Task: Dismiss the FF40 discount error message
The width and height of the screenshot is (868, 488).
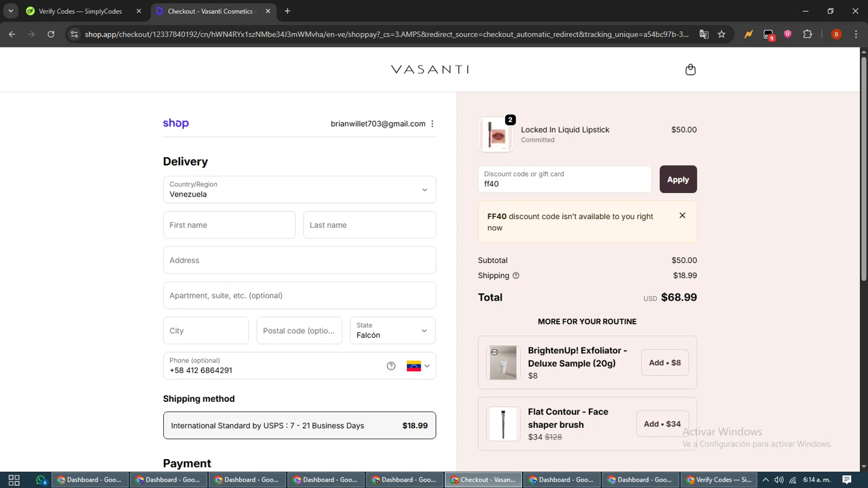Action: point(682,215)
